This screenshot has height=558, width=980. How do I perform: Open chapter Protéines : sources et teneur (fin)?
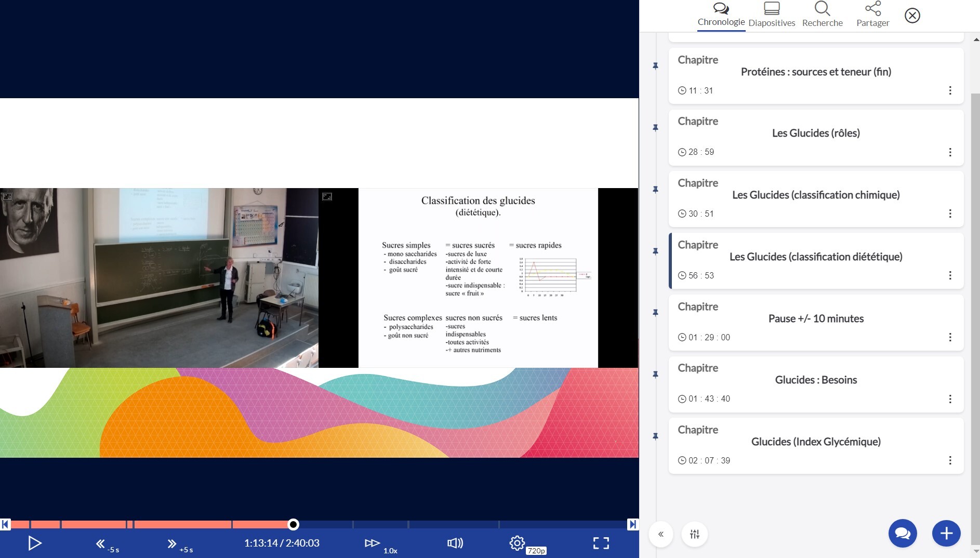tap(816, 76)
